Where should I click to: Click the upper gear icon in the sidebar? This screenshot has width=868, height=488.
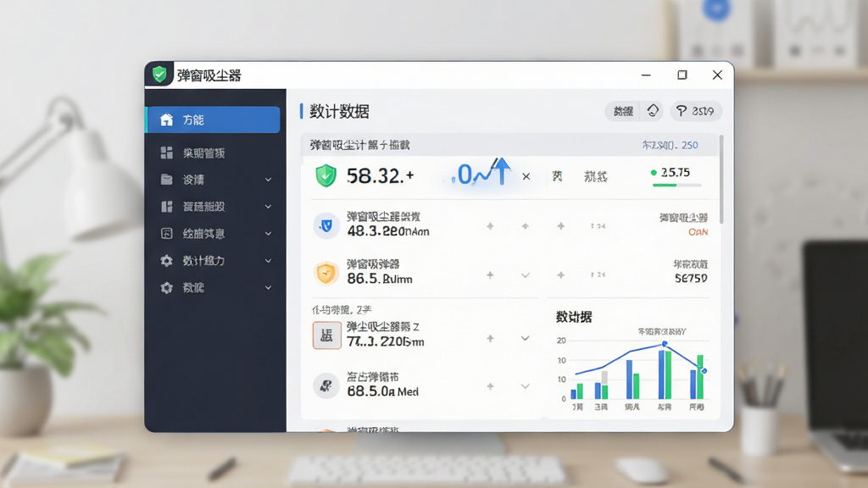pos(166,261)
